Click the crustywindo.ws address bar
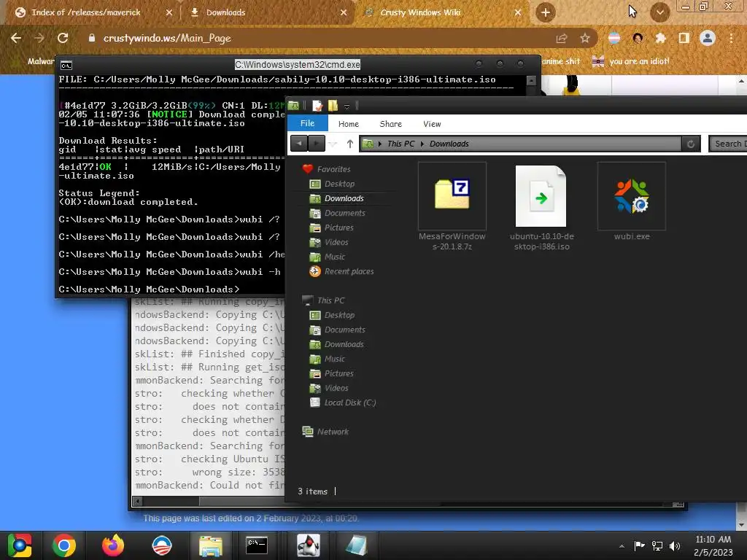The width and height of the screenshot is (747, 560). pyautogui.click(x=314, y=38)
